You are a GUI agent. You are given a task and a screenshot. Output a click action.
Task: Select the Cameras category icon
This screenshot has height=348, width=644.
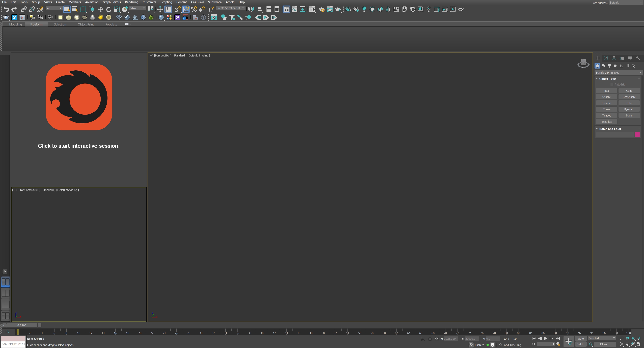(x=615, y=66)
